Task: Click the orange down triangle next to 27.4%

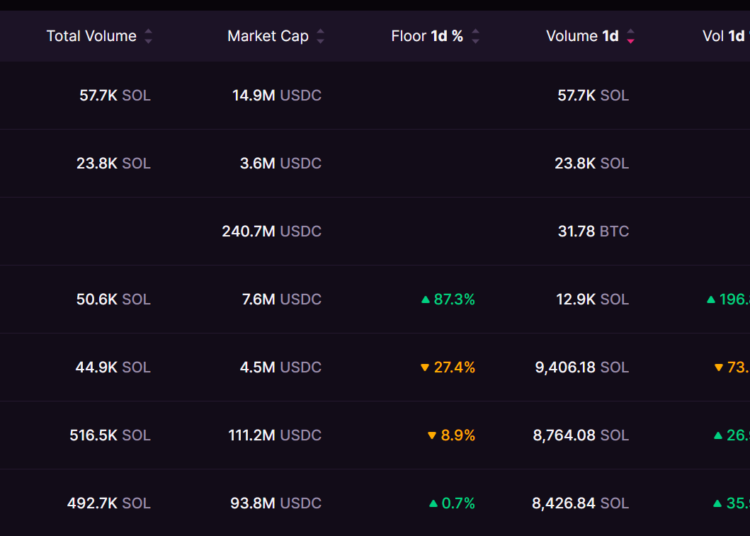Action: click(425, 368)
